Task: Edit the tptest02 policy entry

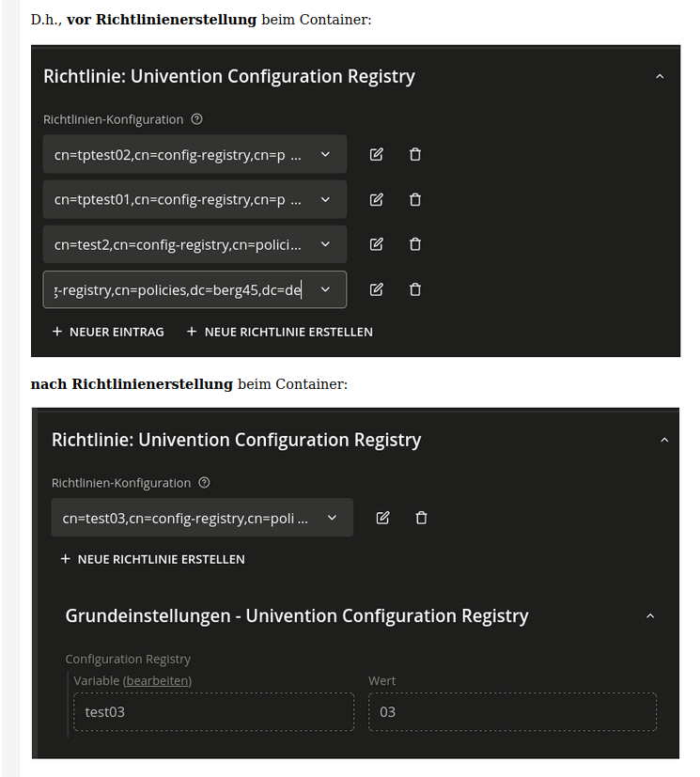Action: [377, 154]
